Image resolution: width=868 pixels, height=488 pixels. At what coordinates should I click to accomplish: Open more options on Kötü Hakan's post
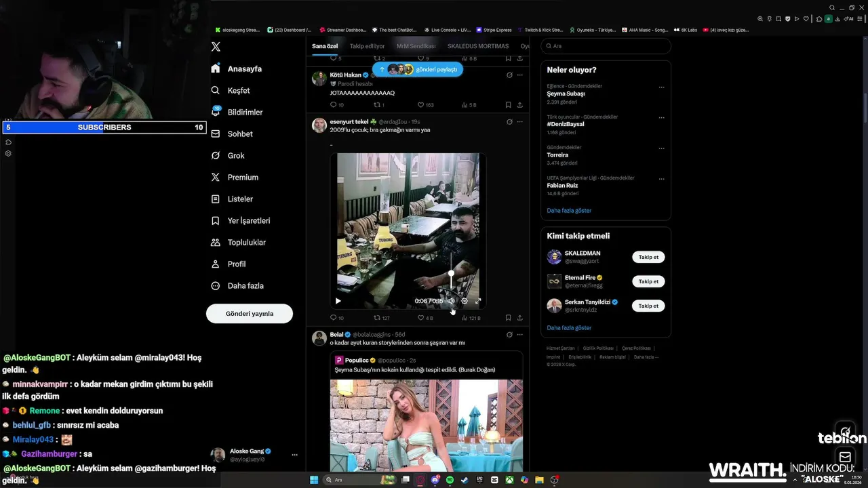coord(520,75)
